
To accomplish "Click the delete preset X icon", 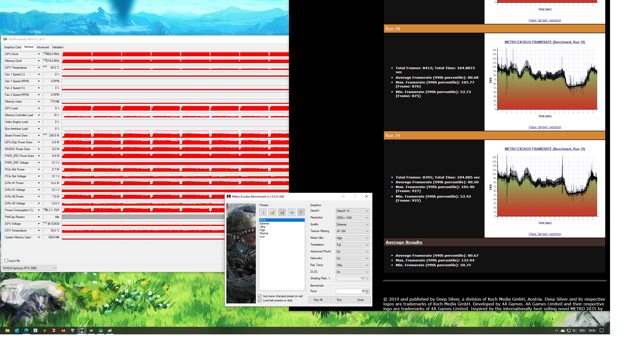I will (x=301, y=212).
